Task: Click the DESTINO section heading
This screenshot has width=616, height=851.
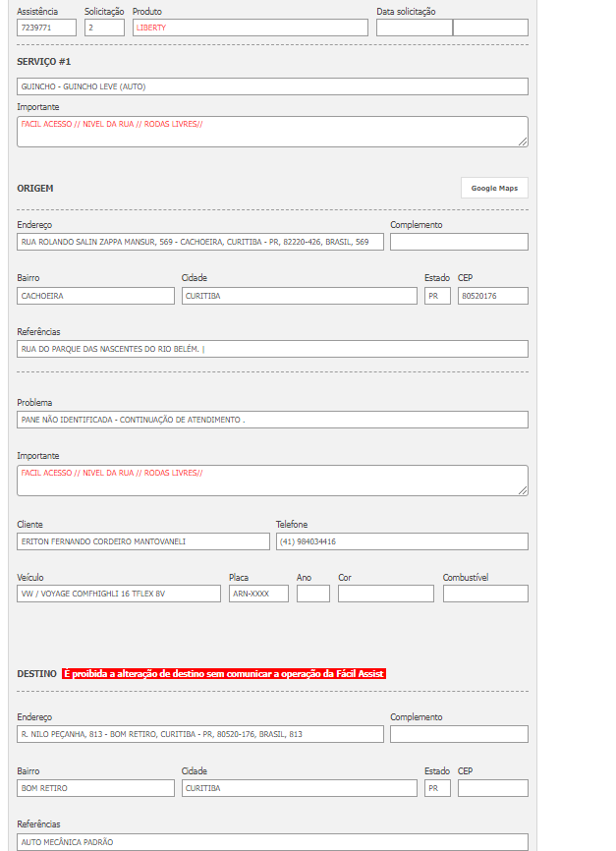Action: coord(37,673)
